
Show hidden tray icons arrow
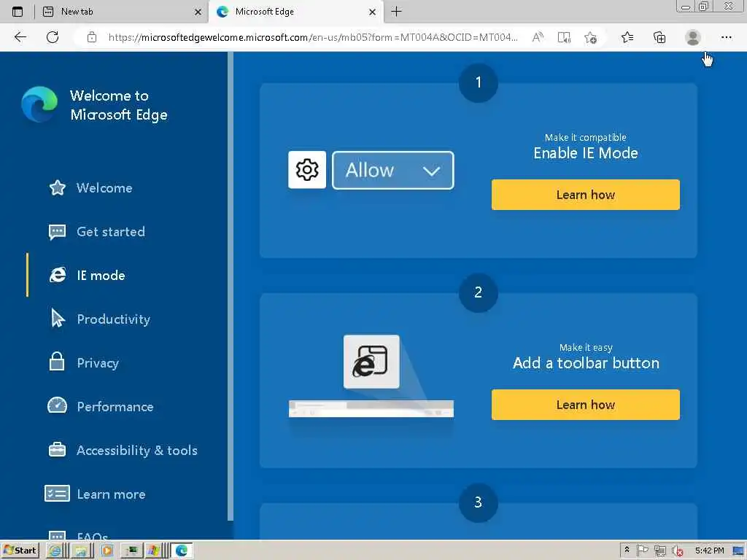coord(627,550)
